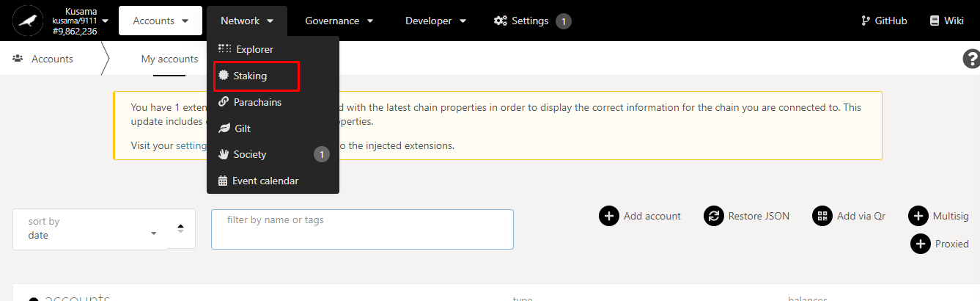Click the Society count badge
Viewport: 980px width, 301px height.
coord(322,155)
